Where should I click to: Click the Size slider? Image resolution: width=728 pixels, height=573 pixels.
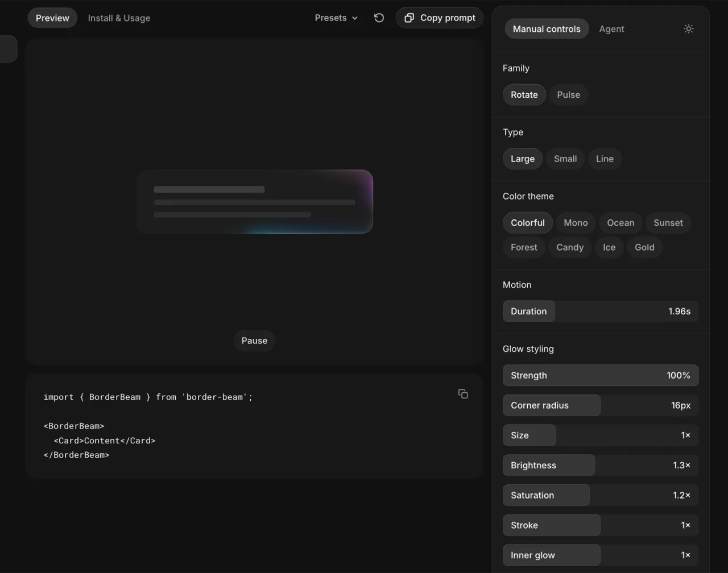(x=601, y=435)
